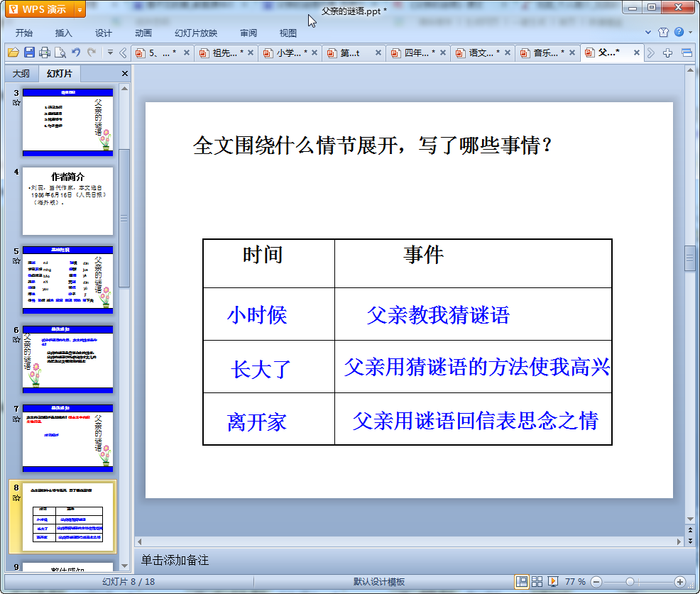Expand the quick access toolbar options arrow

pos(110,53)
